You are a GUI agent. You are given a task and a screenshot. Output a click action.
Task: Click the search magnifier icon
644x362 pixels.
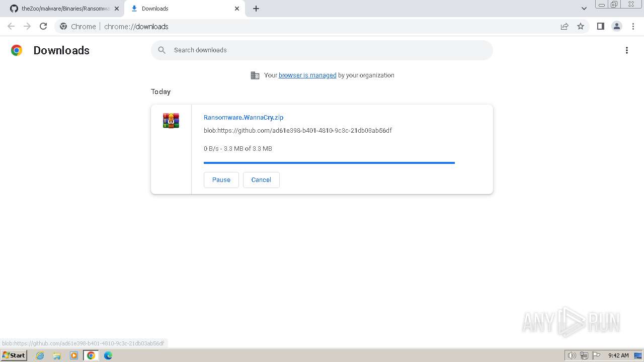pos(162,50)
